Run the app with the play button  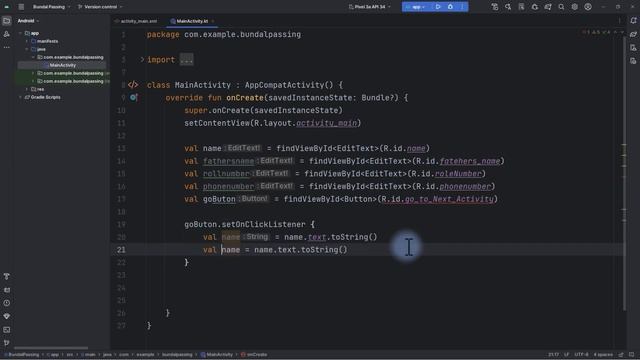click(x=438, y=7)
